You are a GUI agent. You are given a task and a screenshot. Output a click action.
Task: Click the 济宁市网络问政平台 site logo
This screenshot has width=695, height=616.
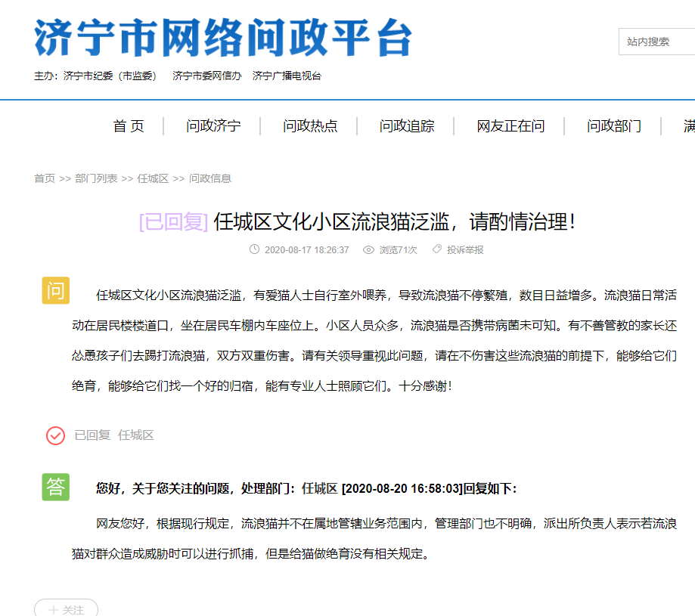tap(219, 42)
